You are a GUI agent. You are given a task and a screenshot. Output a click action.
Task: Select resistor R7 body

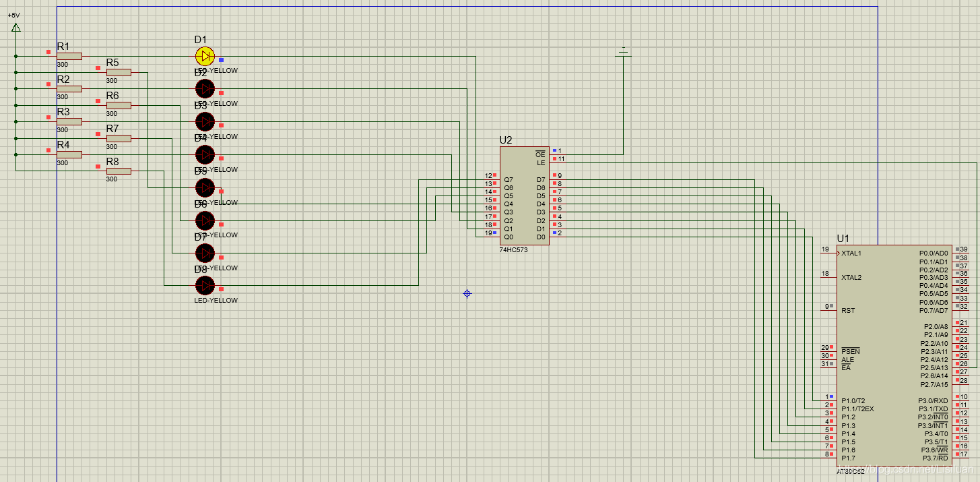tap(119, 138)
